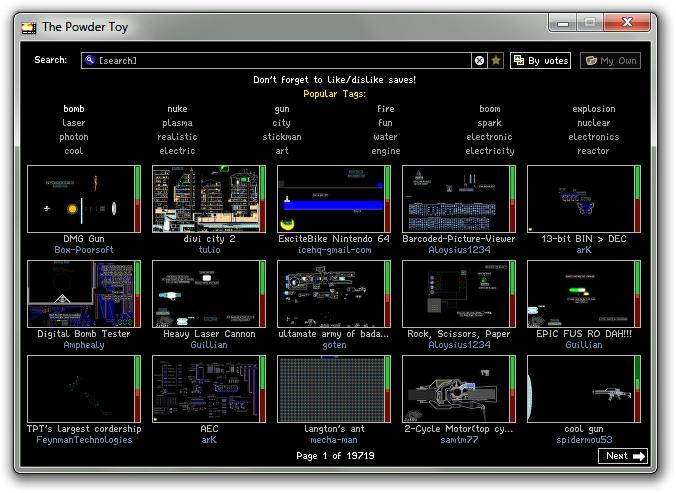676x493 pixels.
Task: Open the Heavy Laser Cannon thumbnail
Action: pyautogui.click(x=206, y=294)
